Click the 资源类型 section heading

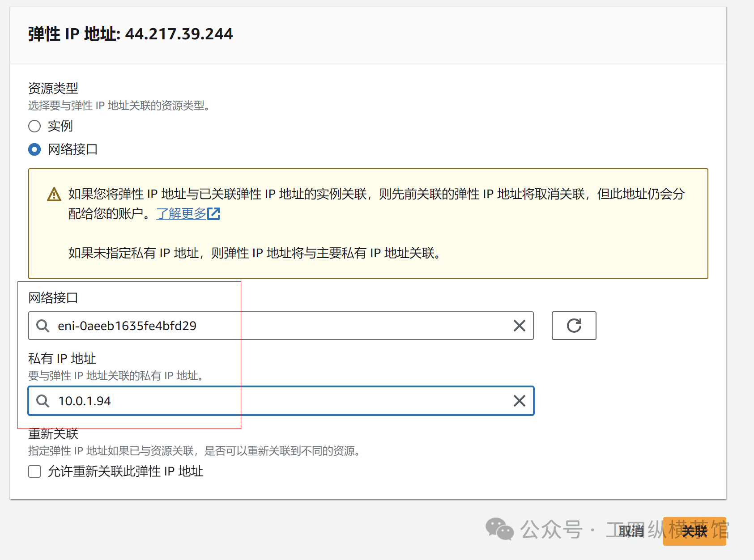53,88
